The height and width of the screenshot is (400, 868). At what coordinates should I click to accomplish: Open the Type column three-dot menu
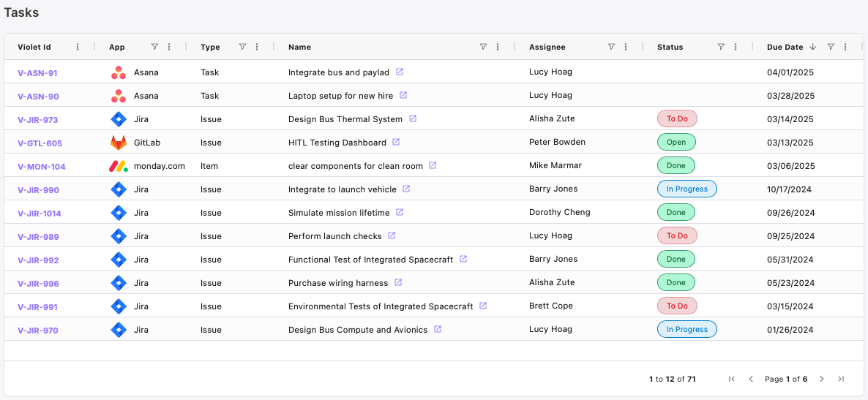pyautogui.click(x=257, y=47)
